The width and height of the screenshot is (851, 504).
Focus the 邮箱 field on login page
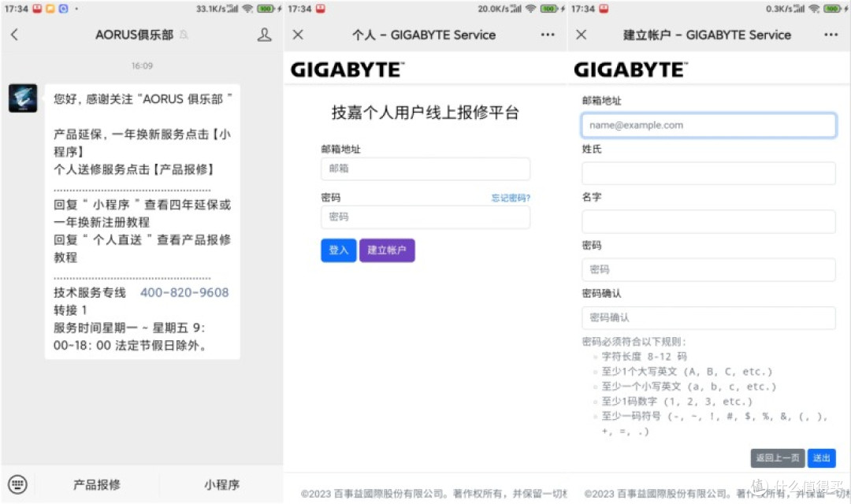(425, 169)
